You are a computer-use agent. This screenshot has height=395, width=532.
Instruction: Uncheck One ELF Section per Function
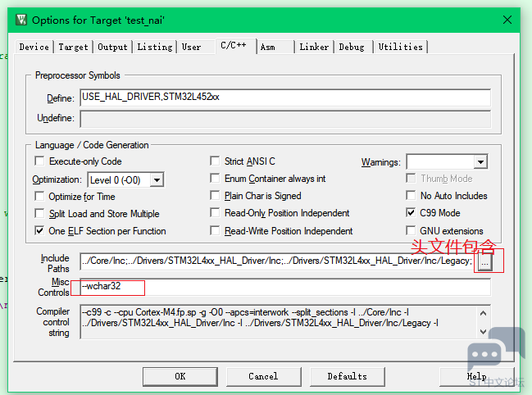click(39, 230)
